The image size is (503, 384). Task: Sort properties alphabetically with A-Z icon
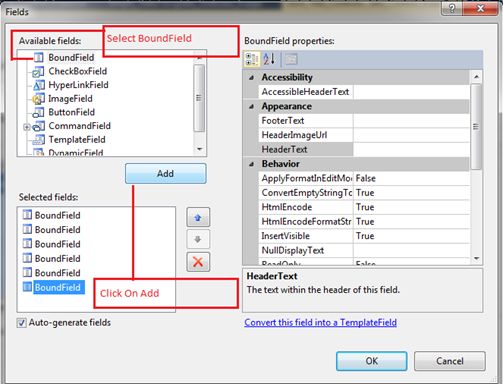(269, 60)
